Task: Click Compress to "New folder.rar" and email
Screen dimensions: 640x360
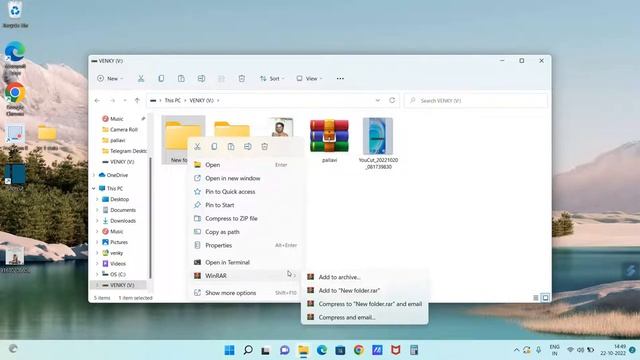Action: coord(364,304)
